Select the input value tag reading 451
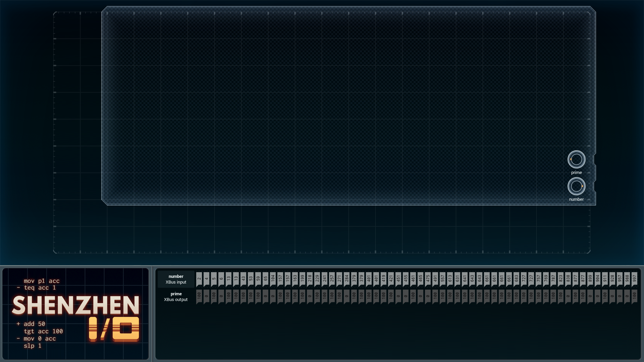This screenshot has width=644, height=362. (398, 279)
